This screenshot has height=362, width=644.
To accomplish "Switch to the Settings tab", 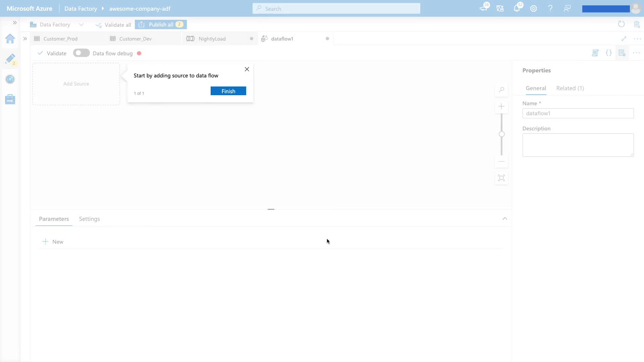I will tap(89, 219).
